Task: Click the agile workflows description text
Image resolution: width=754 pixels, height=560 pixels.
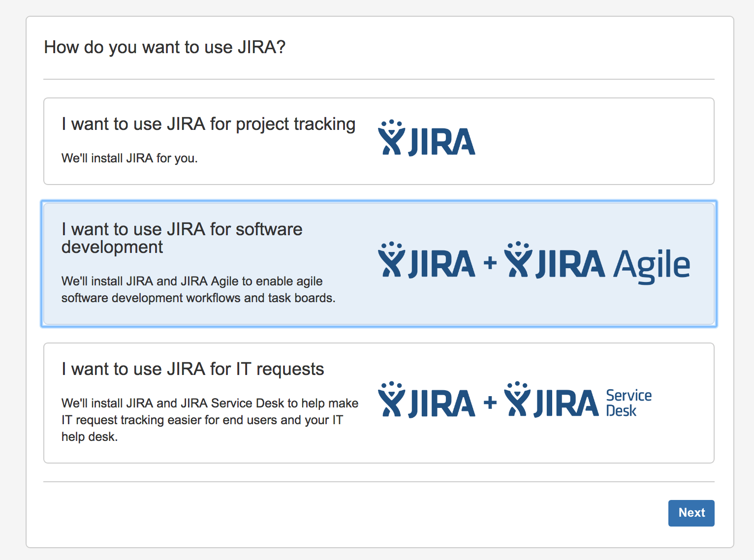Action: click(197, 289)
